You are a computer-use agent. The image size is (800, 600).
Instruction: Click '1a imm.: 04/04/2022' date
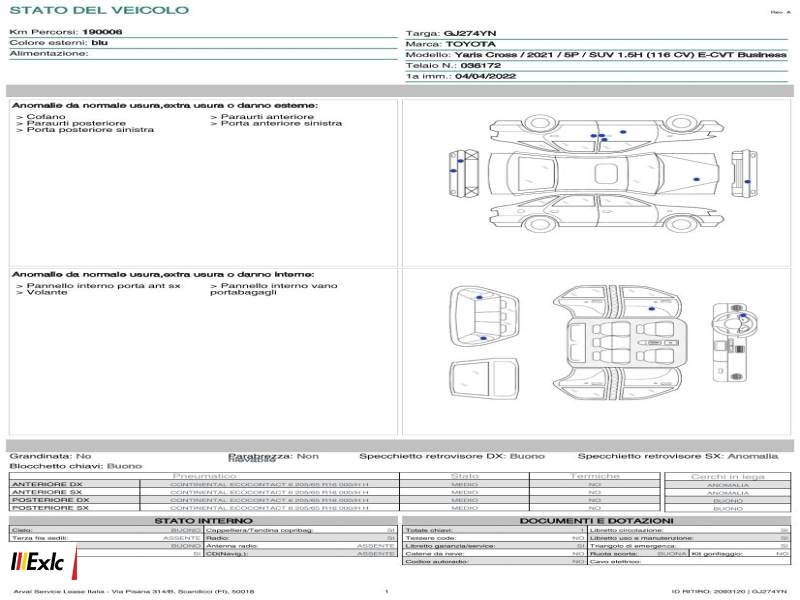tap(461, 76)
